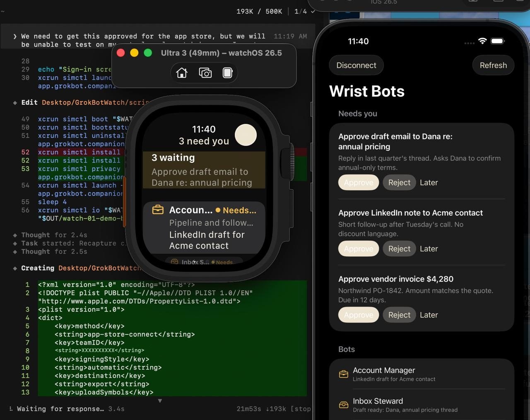Tap the "3 waiting" card on the watch
The width and height of the screenshot is (530, 420).
204,170
